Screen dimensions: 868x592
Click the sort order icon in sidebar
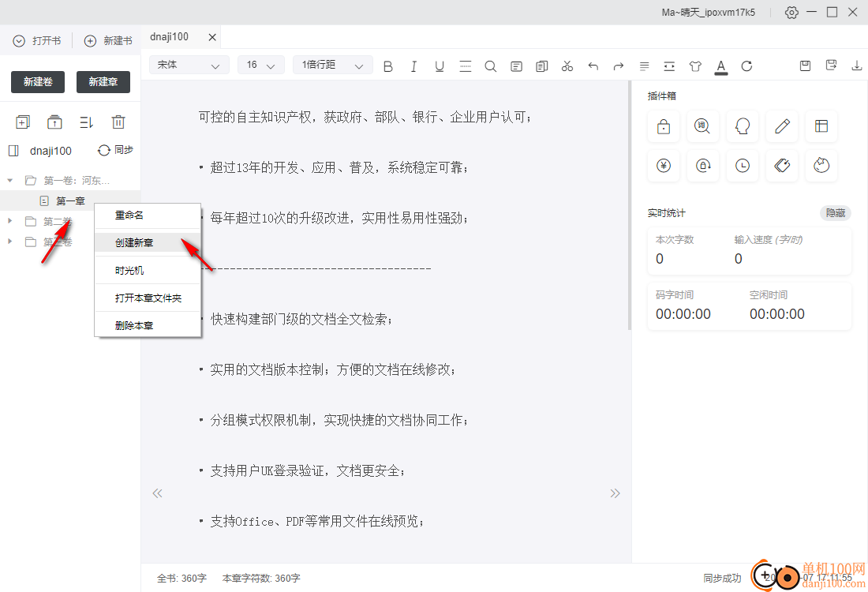(86, 122)
